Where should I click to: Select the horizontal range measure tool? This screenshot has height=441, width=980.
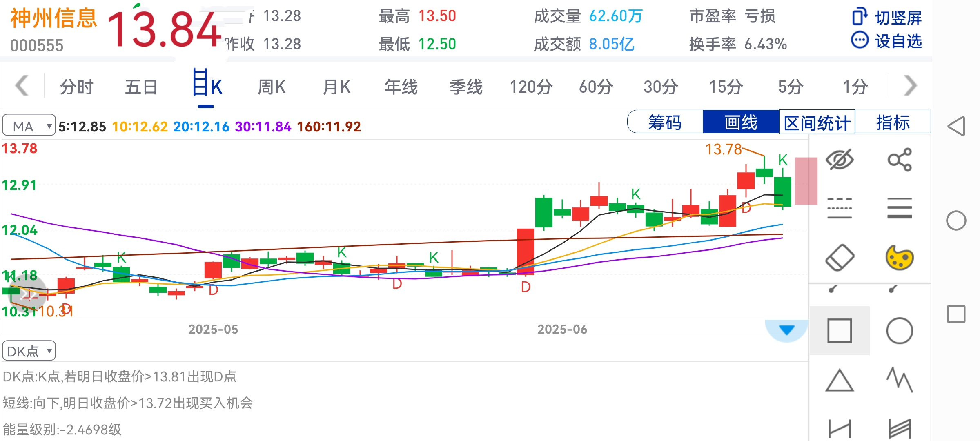coord(840,429)
